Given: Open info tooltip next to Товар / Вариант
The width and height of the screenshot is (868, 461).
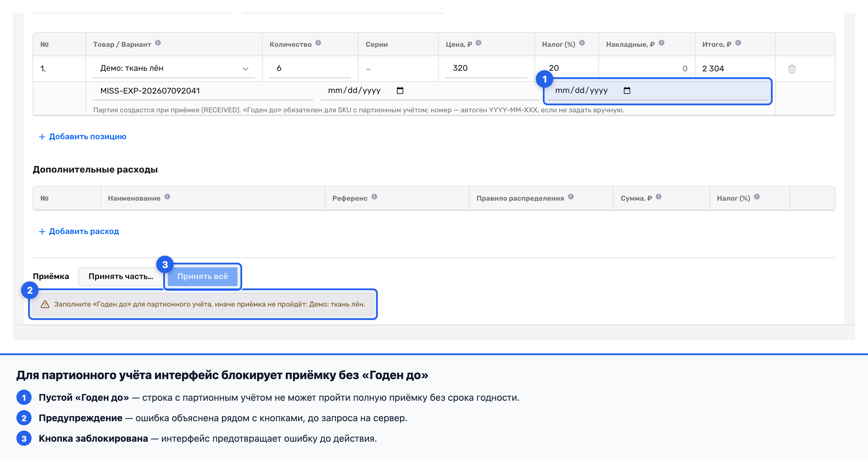Looking at the screenshot, I should [x=158, y=43].
